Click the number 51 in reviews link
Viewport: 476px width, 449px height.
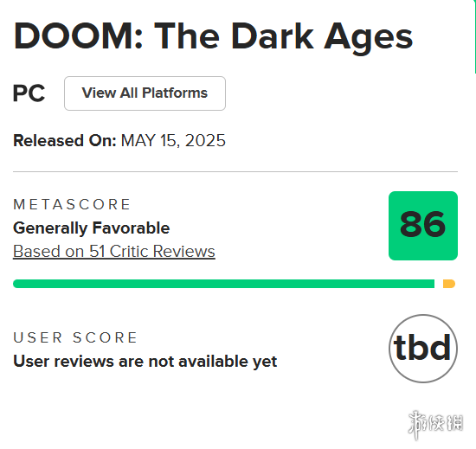click(97, 251)
